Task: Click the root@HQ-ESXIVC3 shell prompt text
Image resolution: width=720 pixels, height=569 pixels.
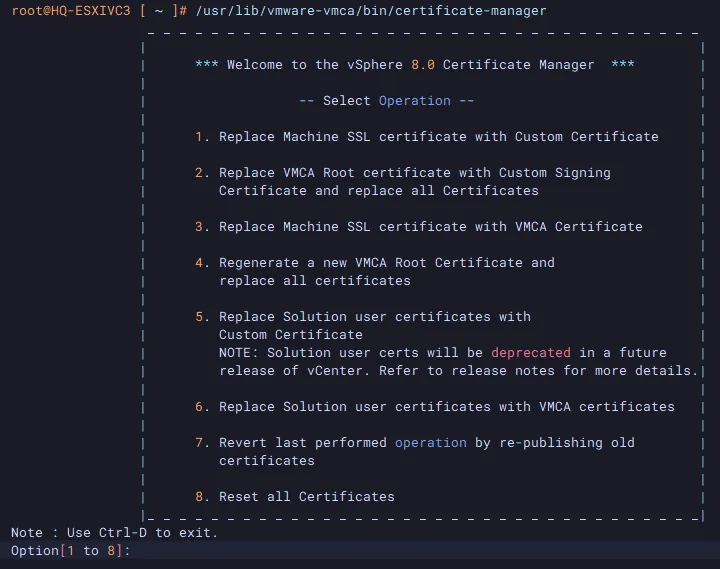Action: [x=71, y=11]
